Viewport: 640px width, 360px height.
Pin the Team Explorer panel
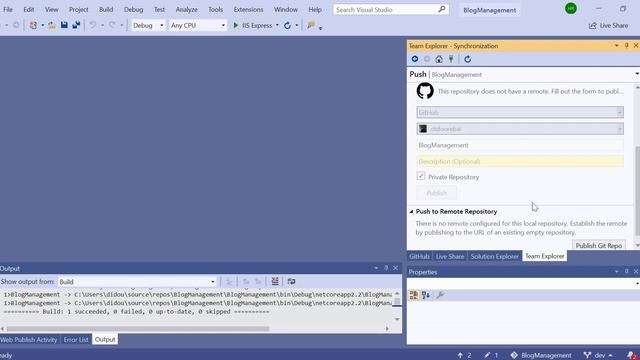[x=627, y=46]
